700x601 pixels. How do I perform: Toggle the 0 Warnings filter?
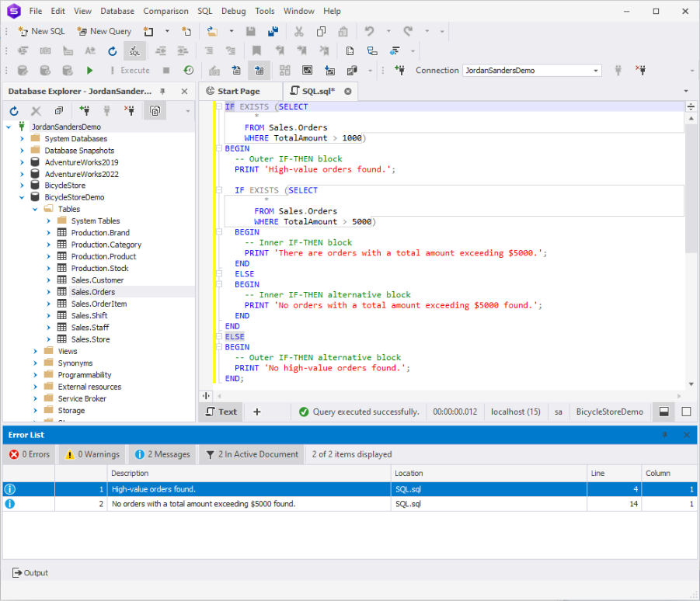[x=92, y=454]
